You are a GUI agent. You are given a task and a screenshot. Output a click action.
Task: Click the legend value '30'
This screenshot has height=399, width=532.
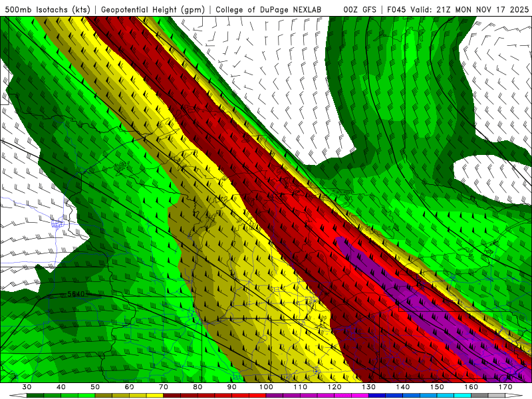point(27,387)
